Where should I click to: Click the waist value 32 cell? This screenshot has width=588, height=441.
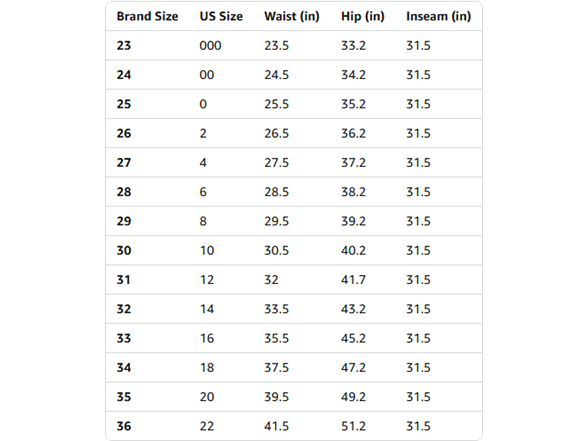tap(271, 279)
